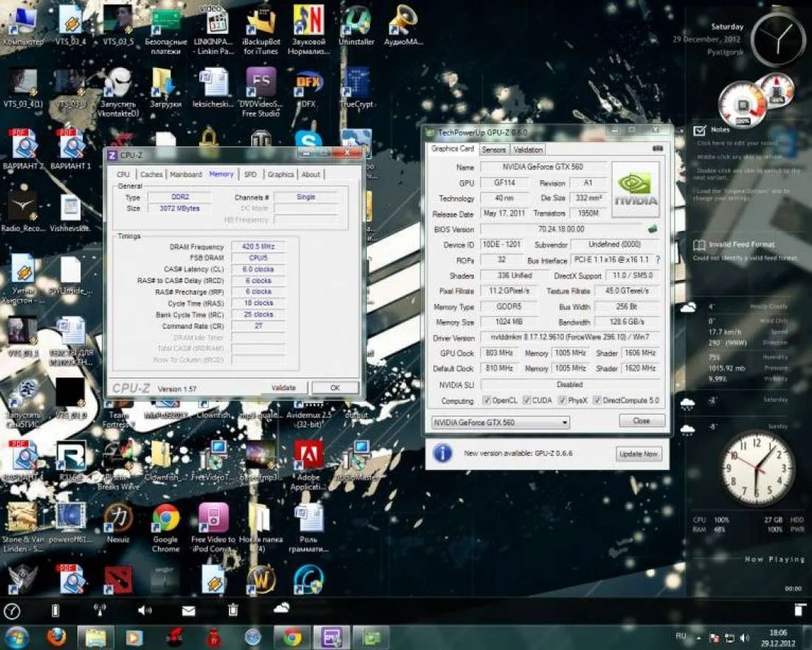Click the Validate button in CPU-Z
This screenshot has height=650, width=812.
pyautogui.click(x=283, y=388)
